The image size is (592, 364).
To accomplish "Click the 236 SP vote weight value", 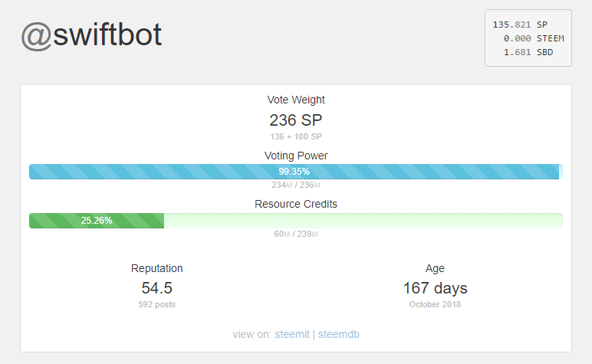I will click(x=296, y=120).
